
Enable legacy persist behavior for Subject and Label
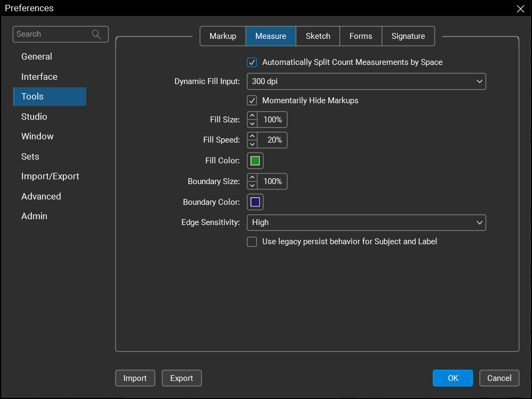[x=252, y=242]
